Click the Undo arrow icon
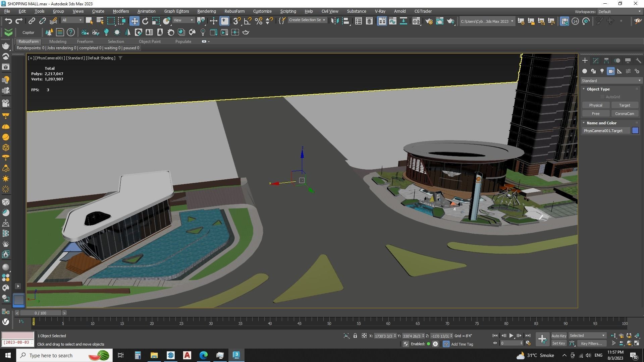The width and height of the screenshot is (644, 362). coord(8,21)
